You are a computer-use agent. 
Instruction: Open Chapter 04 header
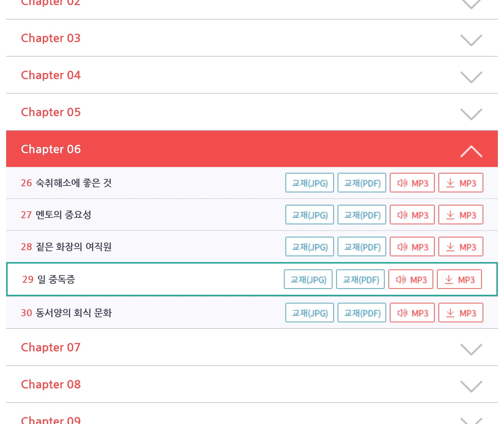point(51,75)
